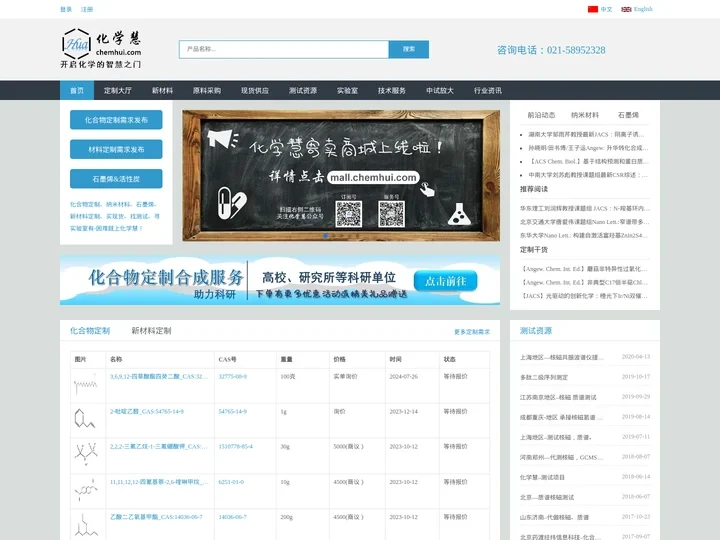Click the blackboard mall.chemhui.com banner
Image resolution: width=720 pixels, height=540 pixels.
(x=341, y=175)
